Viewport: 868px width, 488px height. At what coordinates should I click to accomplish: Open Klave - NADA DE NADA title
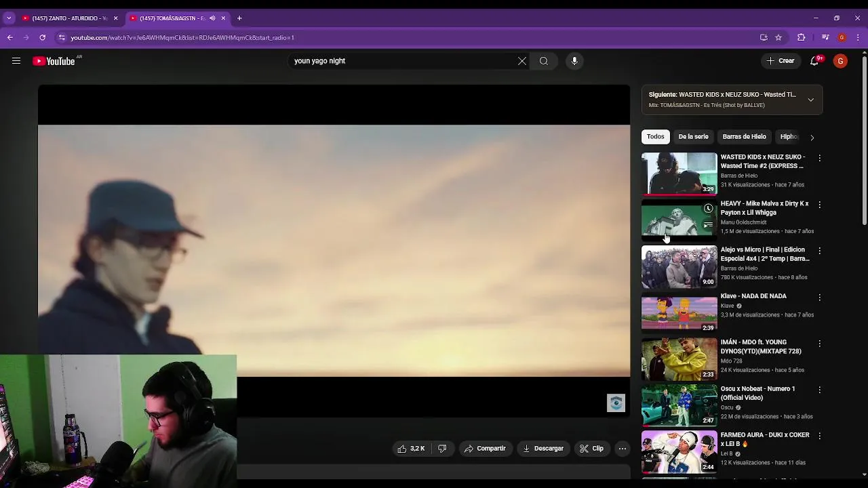(753, 296)
